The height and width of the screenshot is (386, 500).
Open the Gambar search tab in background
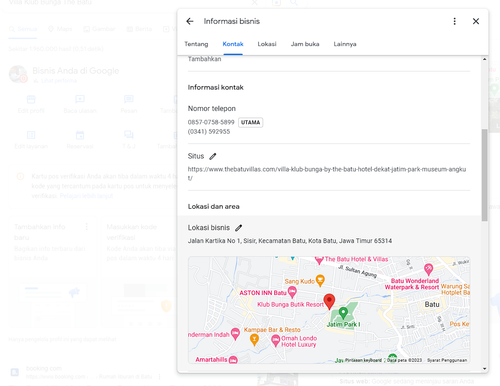point(99,29)
